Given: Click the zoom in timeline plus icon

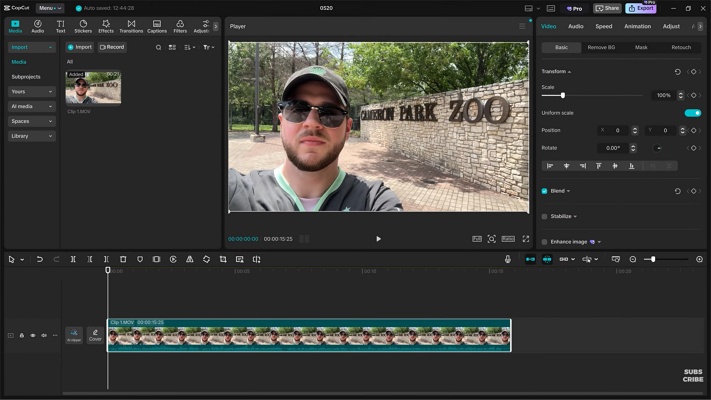Looking at the screenshot, I should 699,259.
